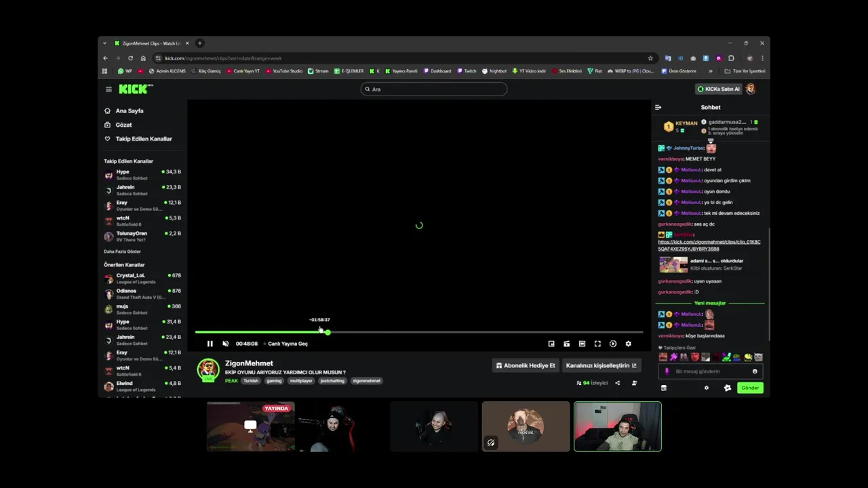Screen dimensions: 868x488
Task: Select webcam thumbnail with muted mic icon
Action: tap(526, 426)
